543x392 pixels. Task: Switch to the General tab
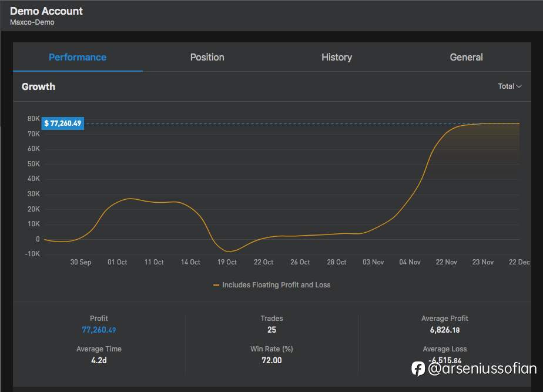(x=466, y=57)
